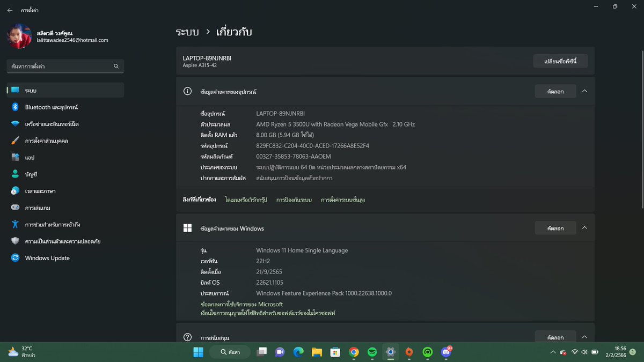644x362 pixels.
Task: Click the search magnifier icon in settings search
Action: point(116,67)
